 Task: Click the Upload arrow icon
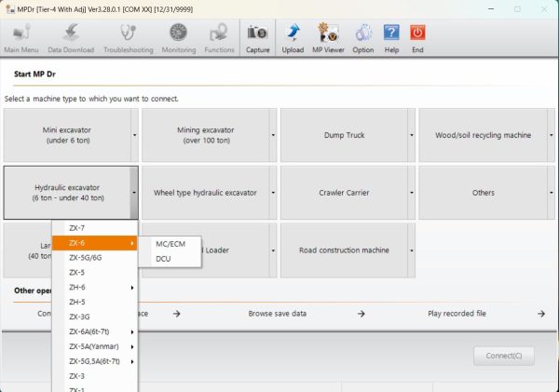point(293,38)
